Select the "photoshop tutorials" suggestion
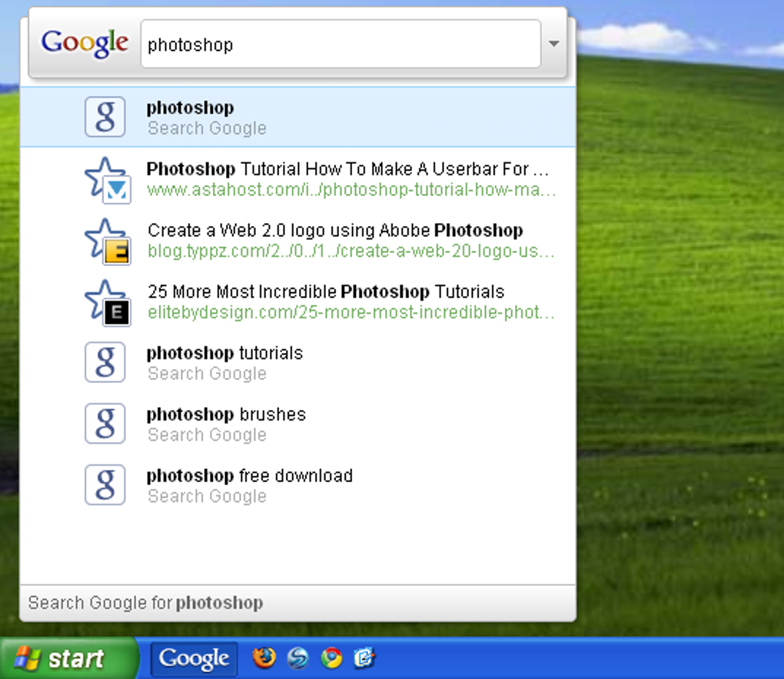The image size is (784, 679). click(x=298, y=362)
